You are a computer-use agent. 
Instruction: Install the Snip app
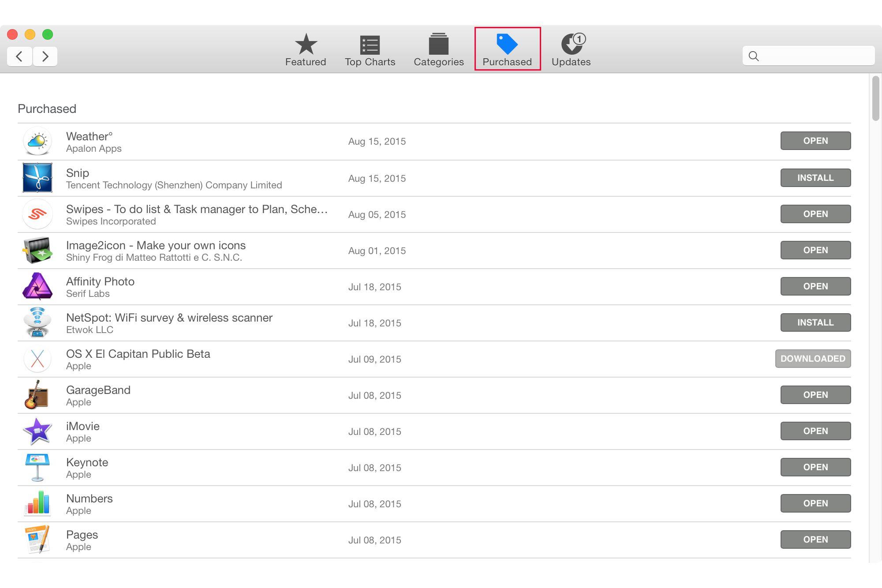tap(815, 178)
